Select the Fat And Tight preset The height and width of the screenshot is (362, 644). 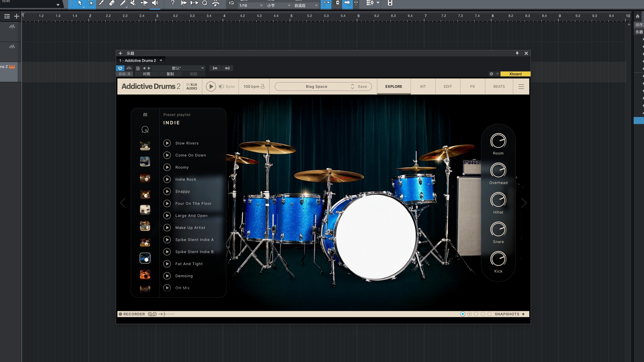tap(189, 264)
